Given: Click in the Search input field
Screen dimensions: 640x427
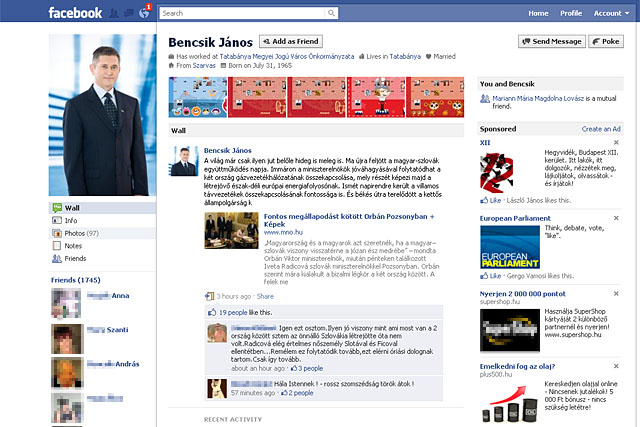Looking at the screenshot, I should (243, 13).
